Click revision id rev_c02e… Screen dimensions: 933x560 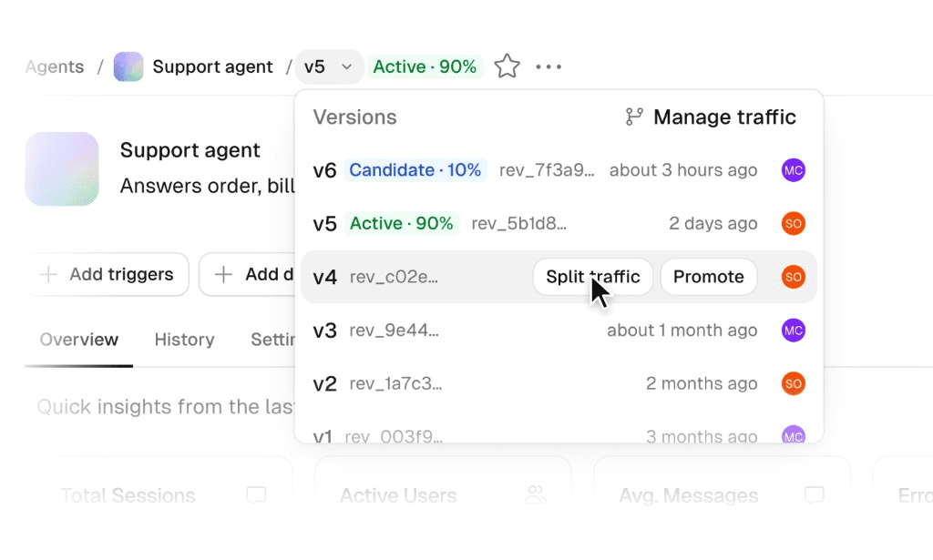[x=394, y=277]
